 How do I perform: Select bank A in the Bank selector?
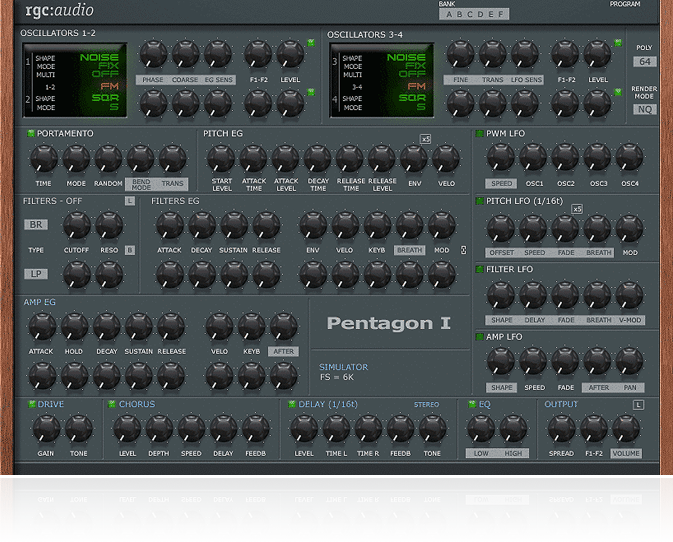(x=449, y=14)
